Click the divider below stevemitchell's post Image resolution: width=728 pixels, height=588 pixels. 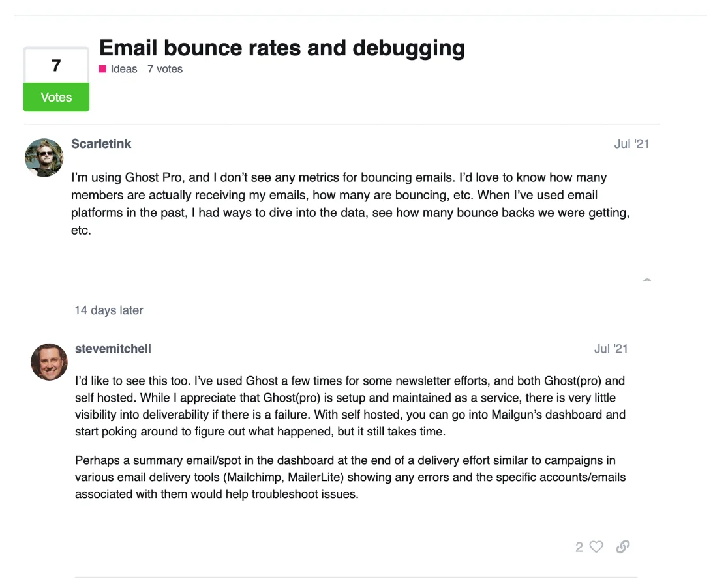click(356, 577)
